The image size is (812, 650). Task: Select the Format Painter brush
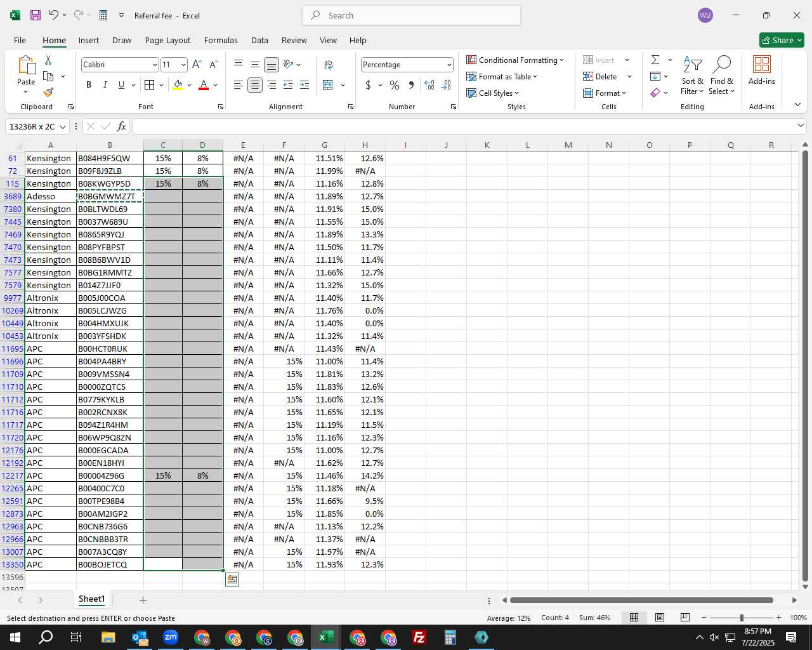click(x=48, y=93)
